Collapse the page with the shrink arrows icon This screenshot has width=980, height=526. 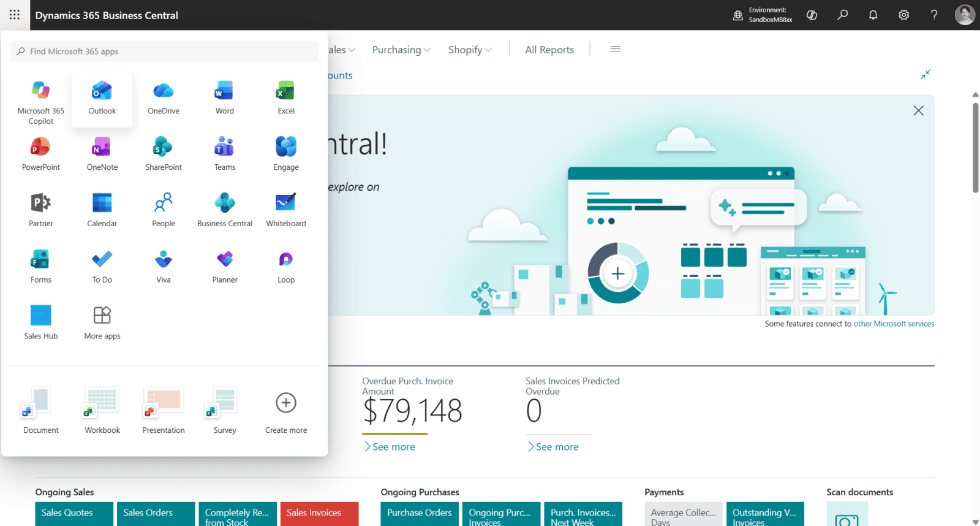925,74
